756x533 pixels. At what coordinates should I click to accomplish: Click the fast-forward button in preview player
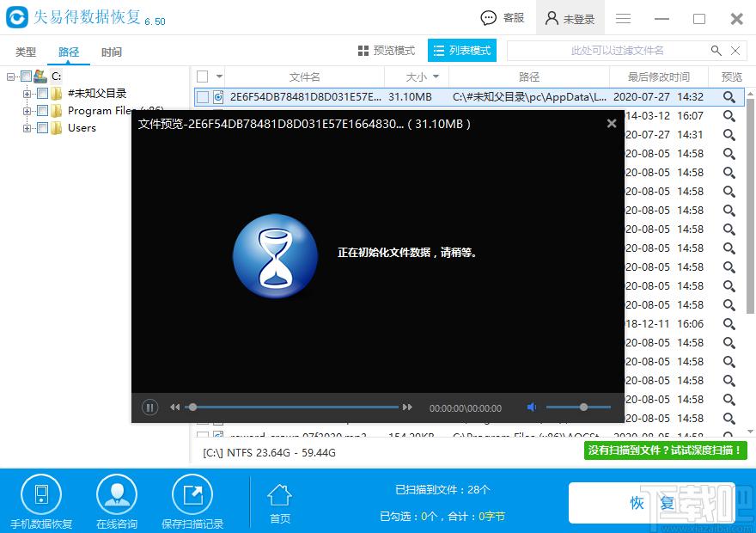tap(407, 407)
